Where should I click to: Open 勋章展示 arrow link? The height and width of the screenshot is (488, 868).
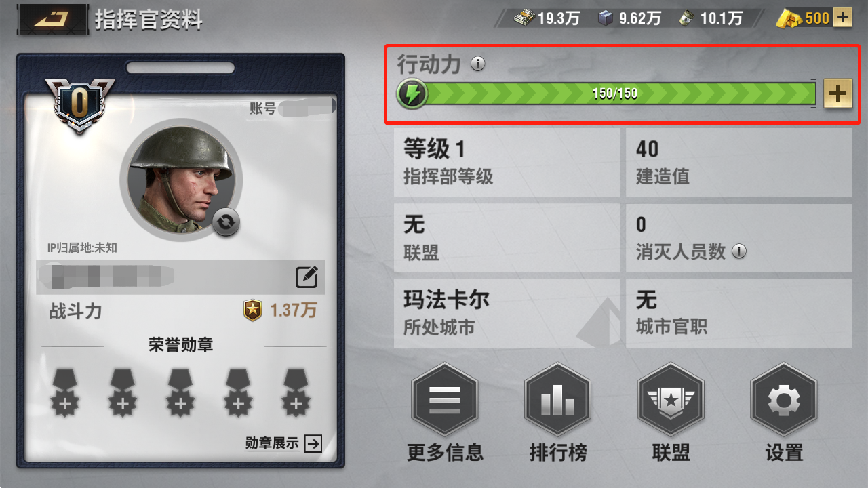[283, 444]
